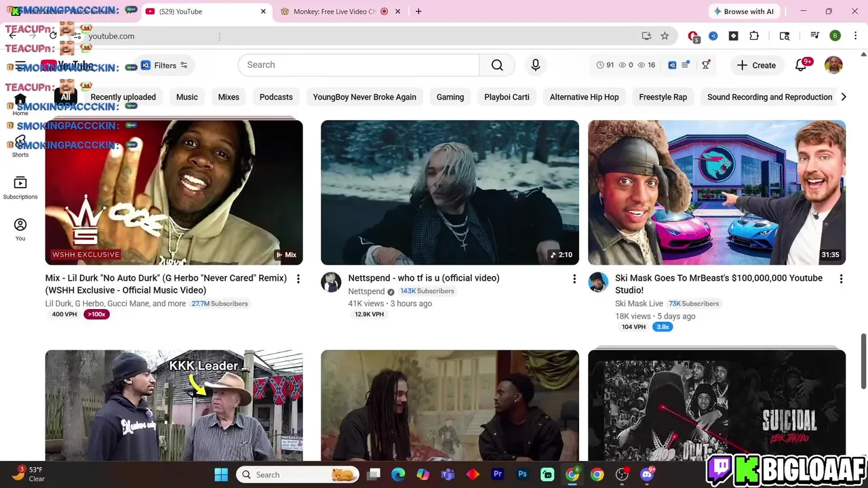The height and width of the screenshot is (488, 868).
Task: Open Browse with AI button
Action: coord(743,12)
